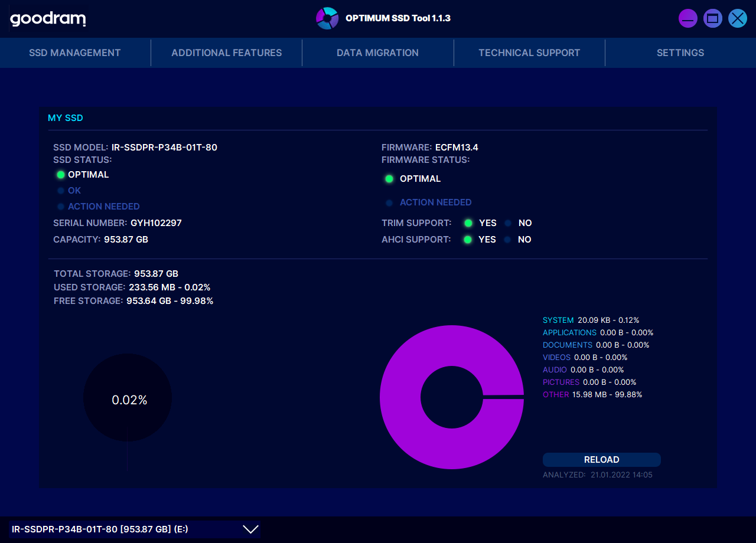The height and width of the screenshot is (543, 756).
Task: Click the firmware version ECFM13.4
Action: [457, 148]
